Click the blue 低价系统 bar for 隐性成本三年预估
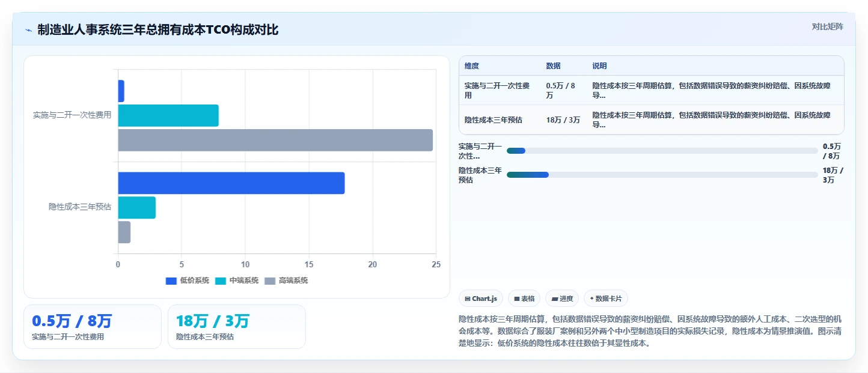The image size is (868, 373). coord(231,183)
